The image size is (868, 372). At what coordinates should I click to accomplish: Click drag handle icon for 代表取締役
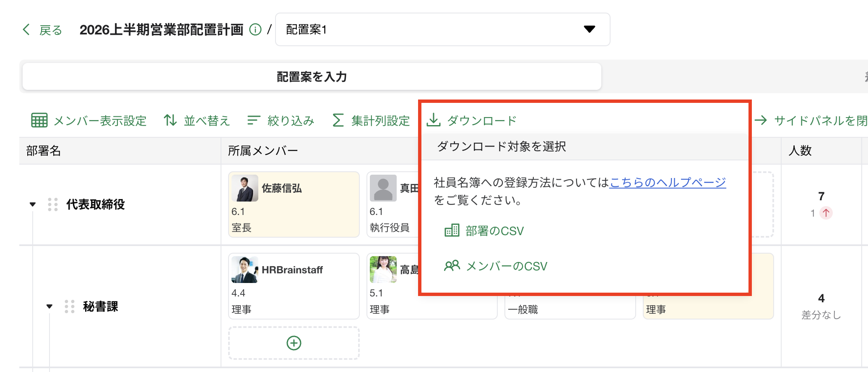click(x=53, y=204)
